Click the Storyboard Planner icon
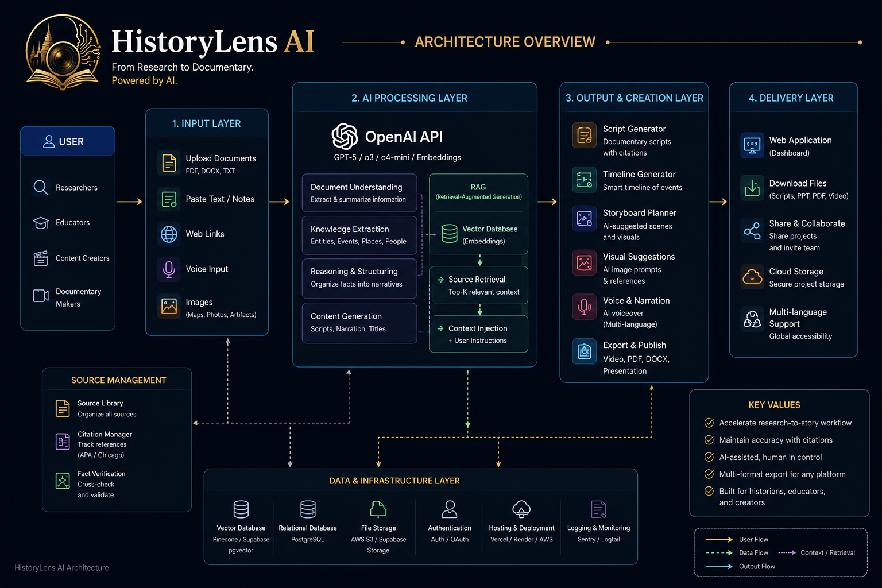Image resolution: width=882 pixels, height=588 pixels. point(584,219)
